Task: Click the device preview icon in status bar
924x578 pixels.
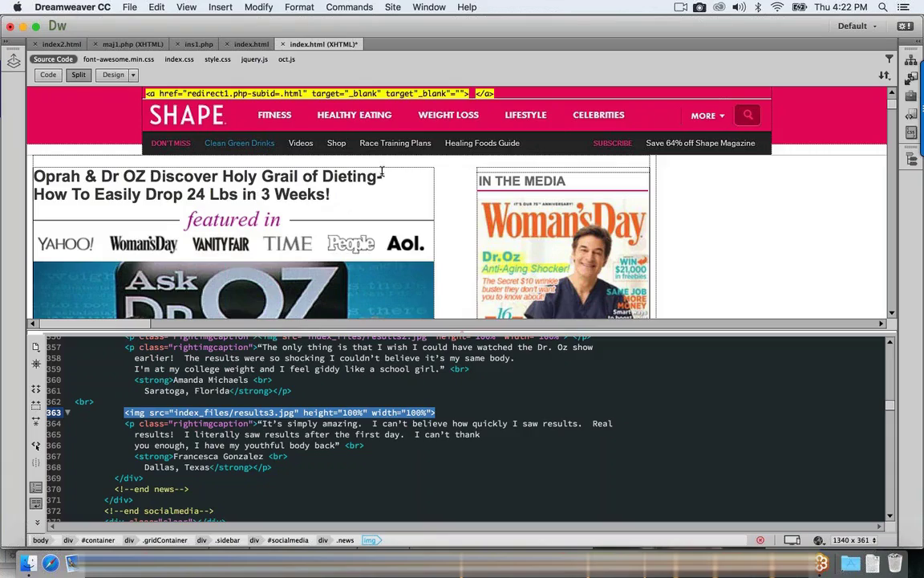Action: pyautogui.click(x=792, y=540)
